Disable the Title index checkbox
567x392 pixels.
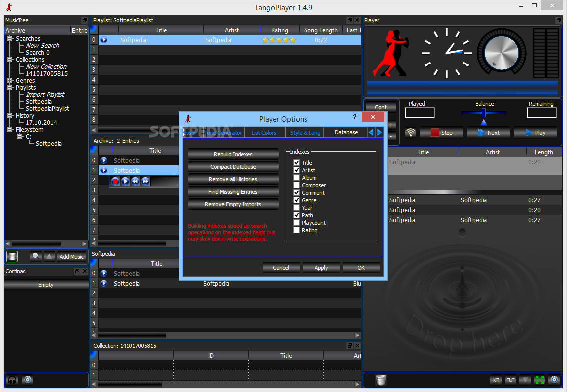(x=297, y=163)
